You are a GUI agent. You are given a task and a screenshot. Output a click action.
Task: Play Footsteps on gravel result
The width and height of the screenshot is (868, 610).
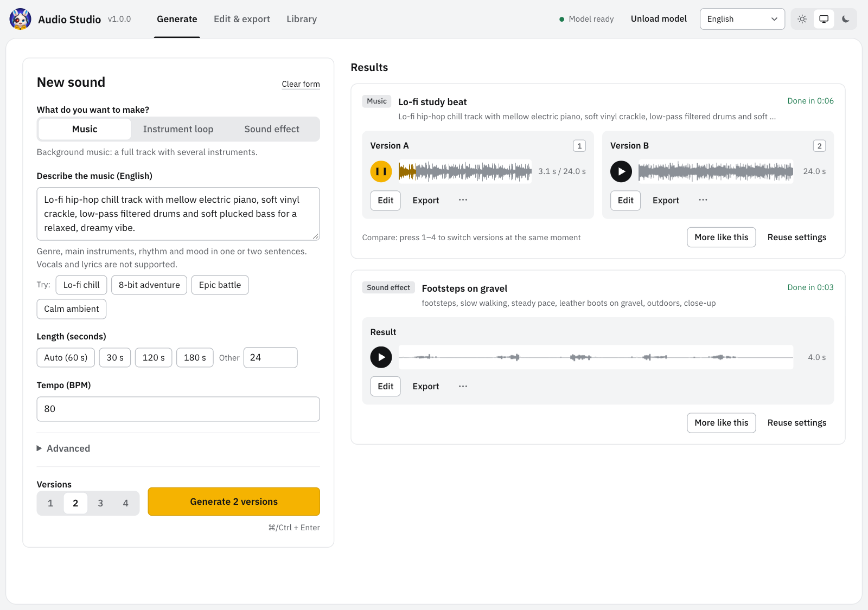381,357
